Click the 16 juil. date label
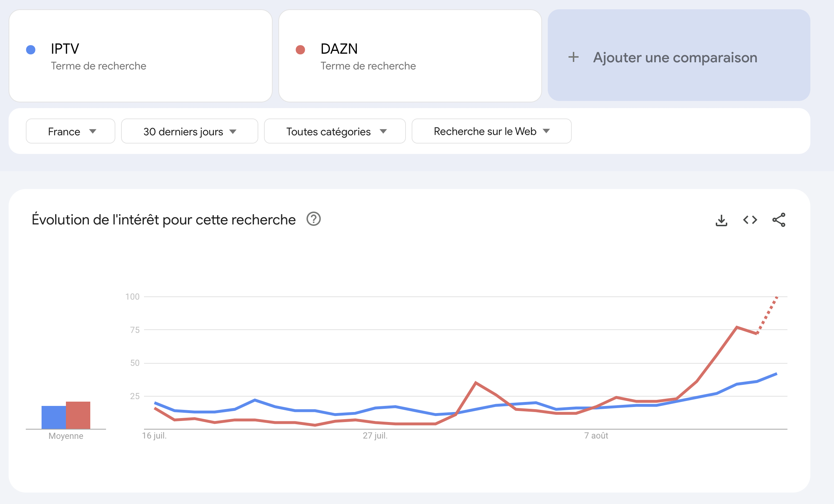Image resolution: width=834 pixels, height=504 pixels. pyautogui.click(x=154, y=436)
